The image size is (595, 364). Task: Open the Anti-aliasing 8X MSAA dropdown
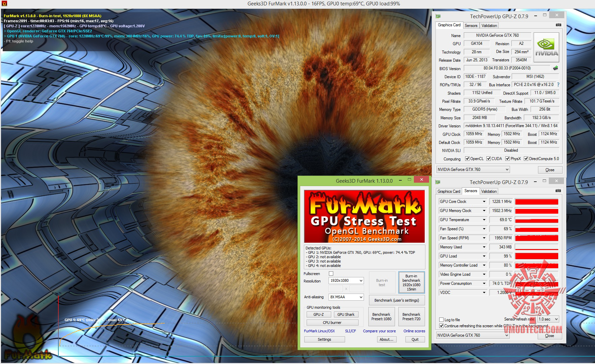(346, 297)
